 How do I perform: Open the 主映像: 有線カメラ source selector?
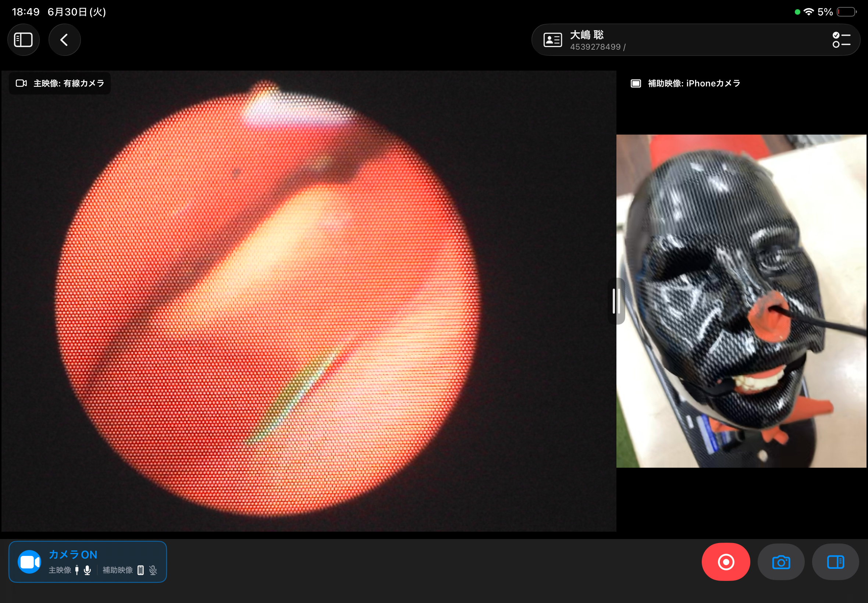[x=60, y=83]
